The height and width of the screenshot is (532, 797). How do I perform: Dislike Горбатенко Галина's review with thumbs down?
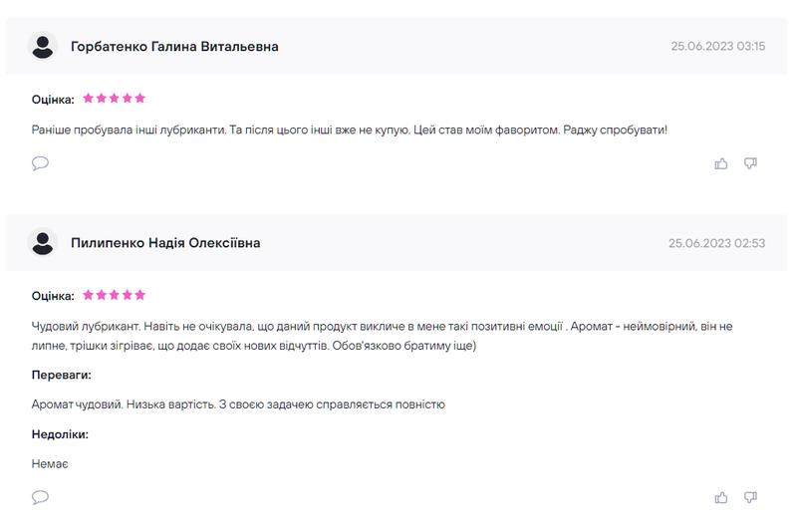click(x=750, y=163)
